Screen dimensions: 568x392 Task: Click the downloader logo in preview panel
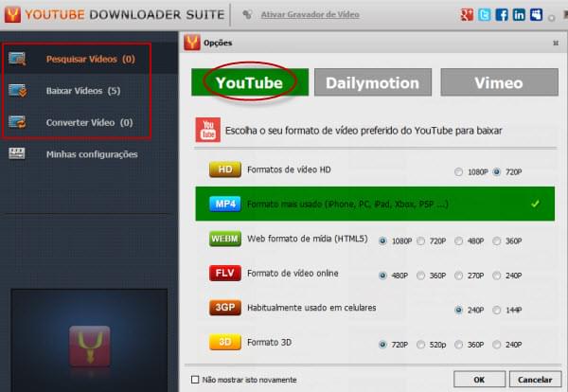click(x=90, y=346)
